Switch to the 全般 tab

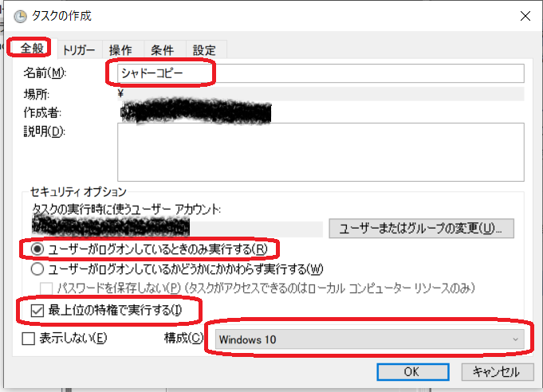32,48
